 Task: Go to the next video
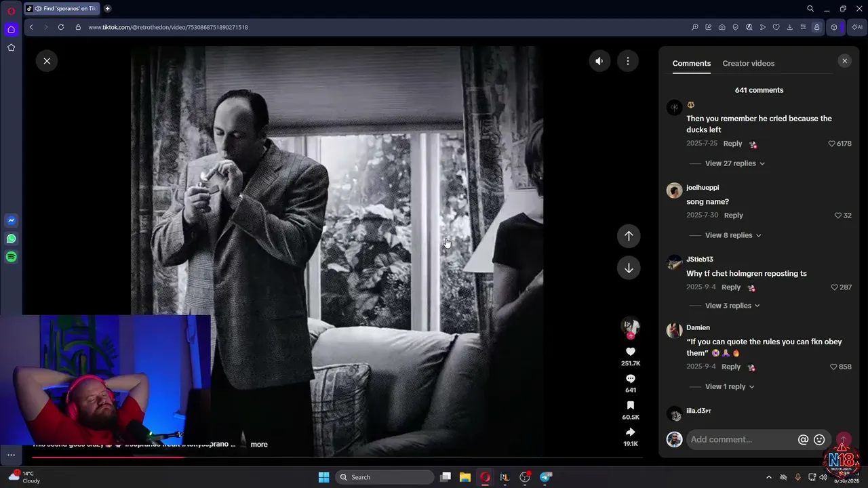[629, 268]
